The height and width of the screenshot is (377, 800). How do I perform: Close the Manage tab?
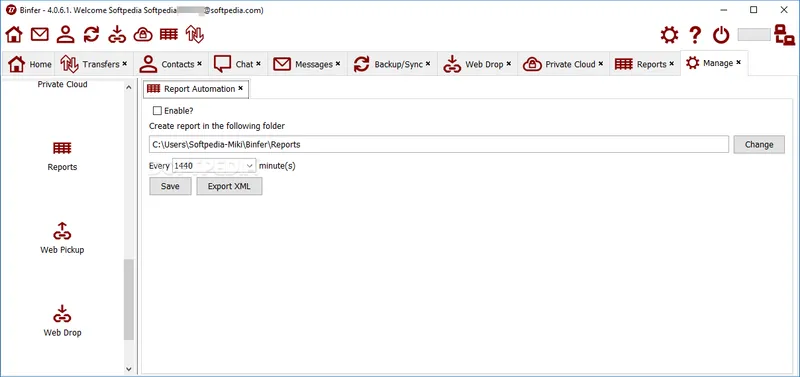point(738,63)
